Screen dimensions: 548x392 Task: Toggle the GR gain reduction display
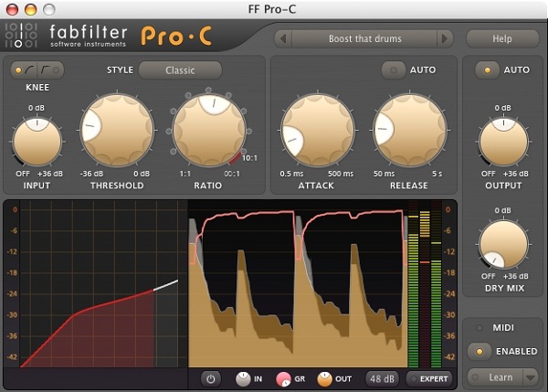tap(283, 379)
